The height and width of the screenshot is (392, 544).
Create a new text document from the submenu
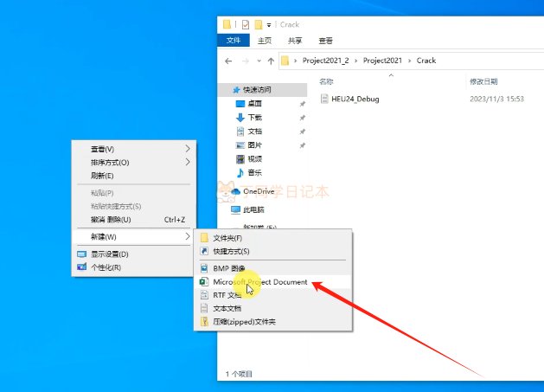click(273, 308)
